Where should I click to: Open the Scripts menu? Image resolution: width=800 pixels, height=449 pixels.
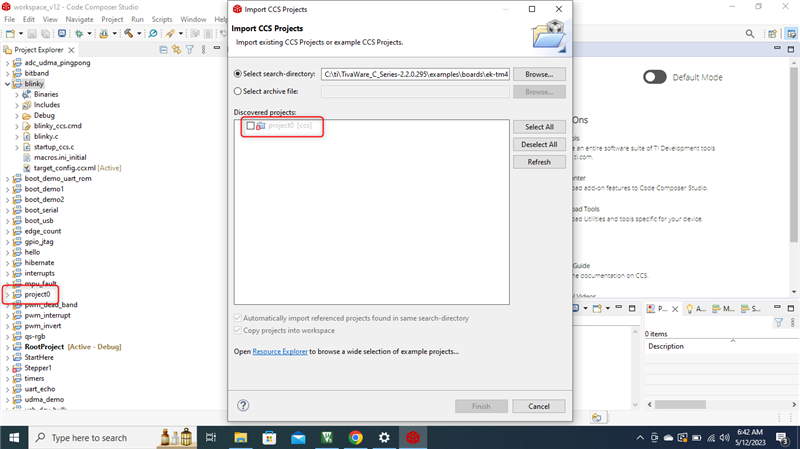coord(162,19)
